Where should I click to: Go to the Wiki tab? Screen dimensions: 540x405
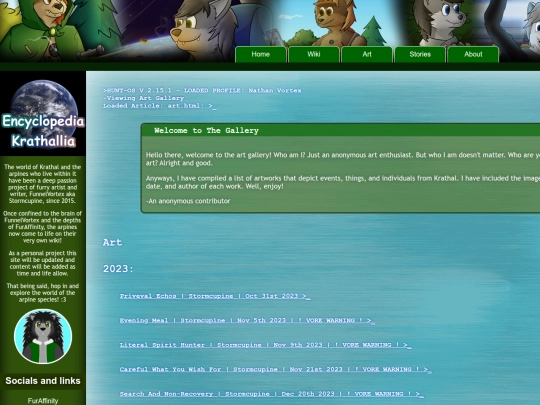tap(314, 54)
